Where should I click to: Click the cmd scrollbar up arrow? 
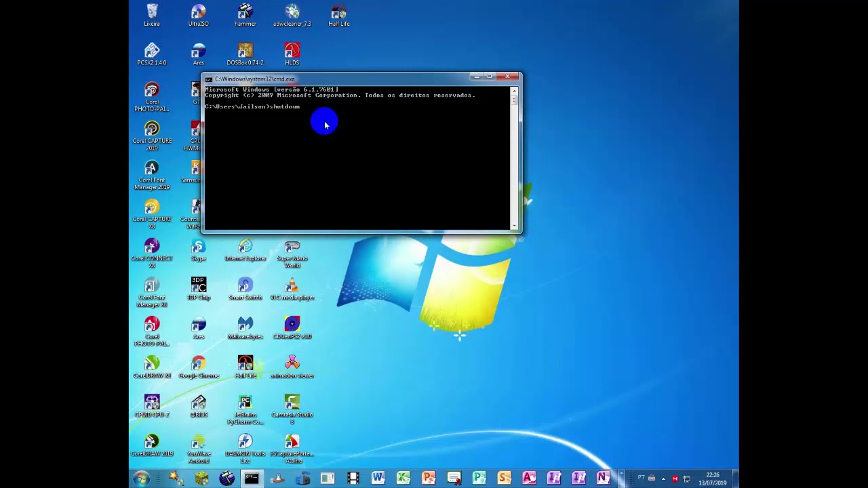coord(514,91)
